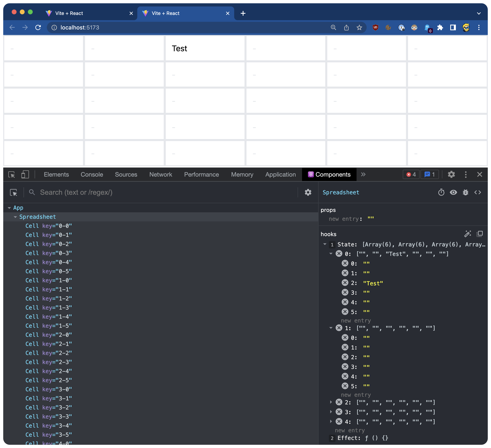
Task: Click the suspend component stopwatch icon
Action: 441,192
